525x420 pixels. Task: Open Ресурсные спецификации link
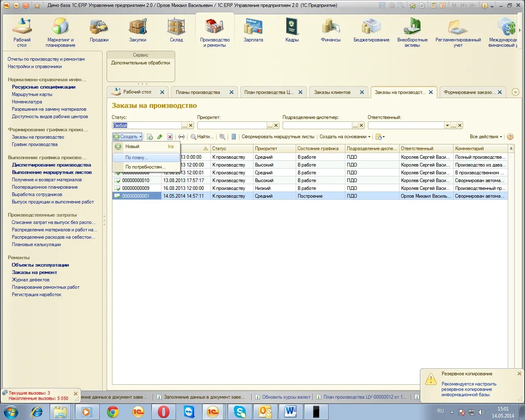43,87
